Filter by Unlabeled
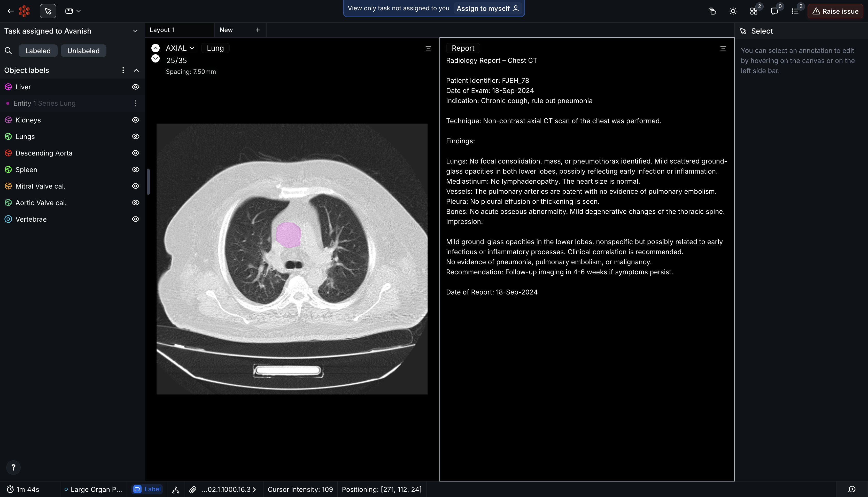The image size is (868, 497). point(83,51)
